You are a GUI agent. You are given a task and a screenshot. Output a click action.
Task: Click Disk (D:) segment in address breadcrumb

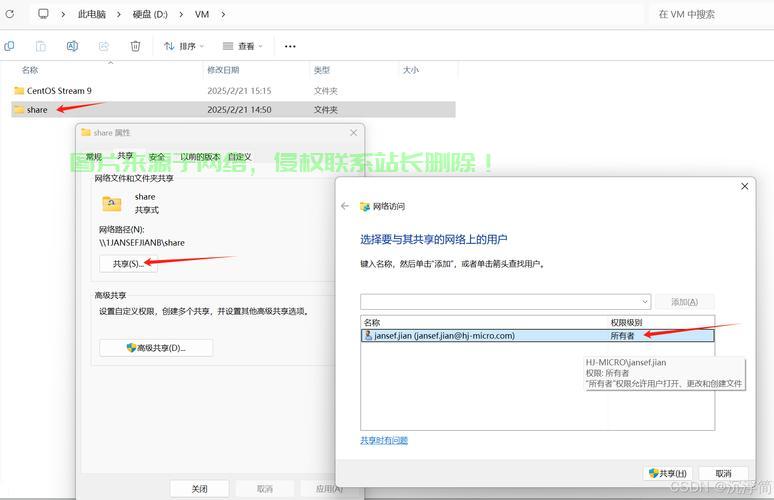(x=150, y=14)
